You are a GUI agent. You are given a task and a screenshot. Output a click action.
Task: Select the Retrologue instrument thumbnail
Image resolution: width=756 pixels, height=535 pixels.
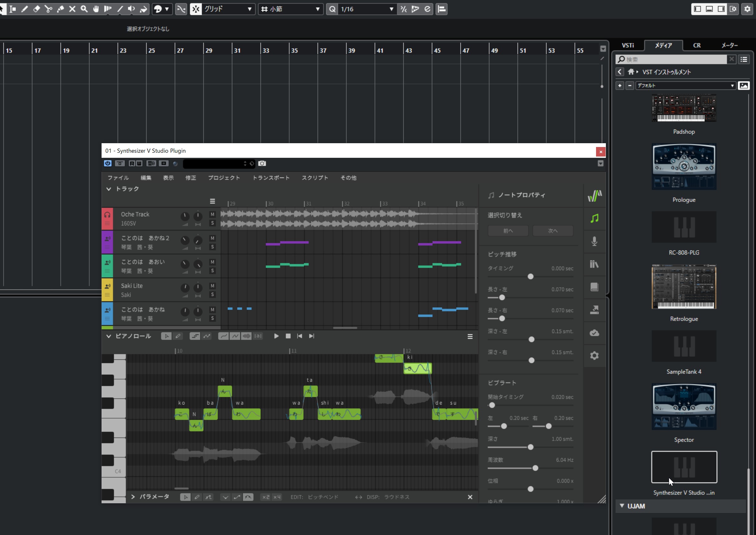[684, 287]
